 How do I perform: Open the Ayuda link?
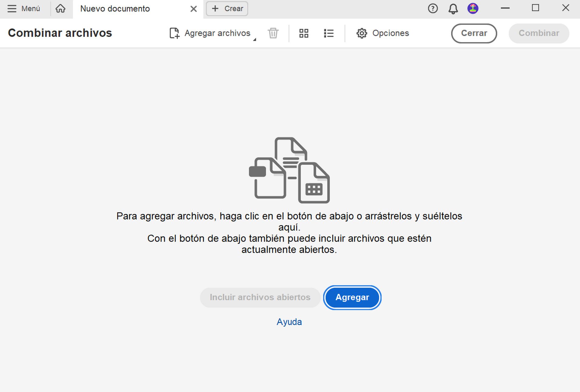[x=289, y=322]
